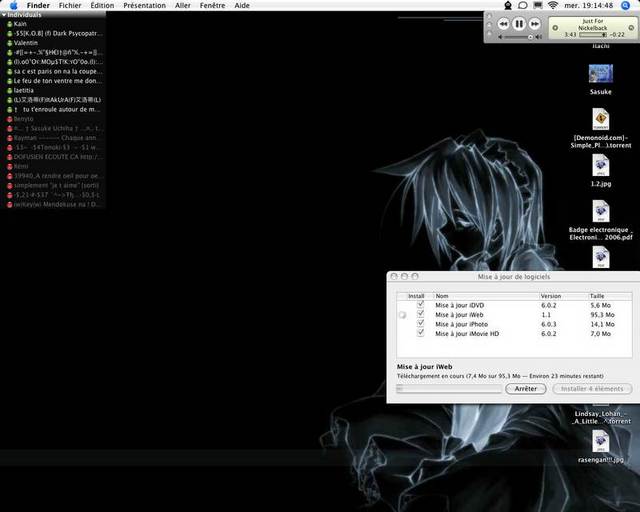This screenshot has height=512, width=640.
Task: Open the Apple menu
Action: click(13, 5)
